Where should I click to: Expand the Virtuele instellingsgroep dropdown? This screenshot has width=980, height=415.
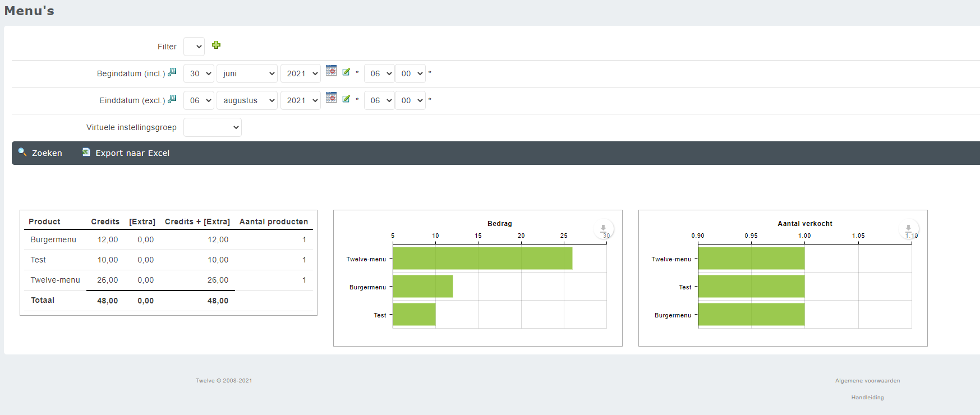point(212,127)
